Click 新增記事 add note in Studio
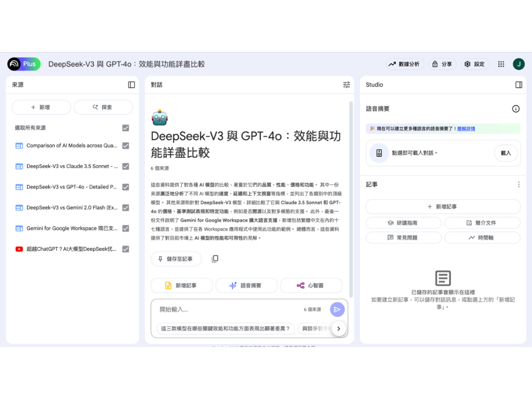Image resolution: width=532 pixels, height=399 pixels. point(443,207)
